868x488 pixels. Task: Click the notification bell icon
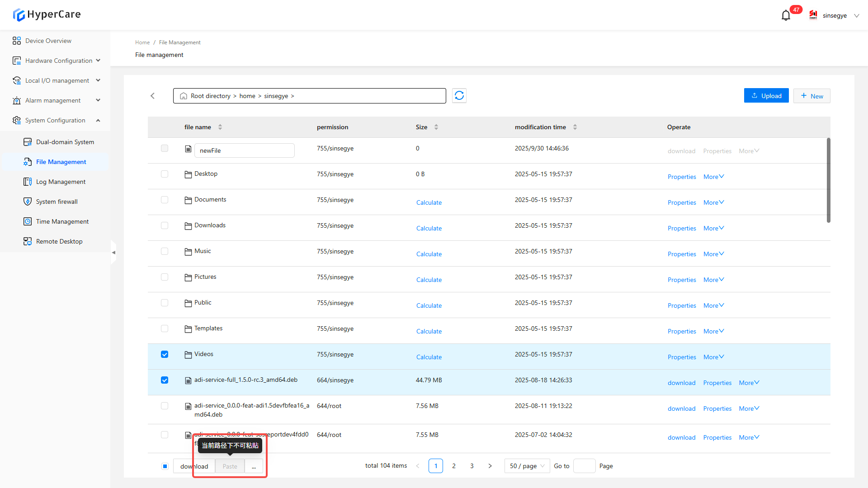786,15
